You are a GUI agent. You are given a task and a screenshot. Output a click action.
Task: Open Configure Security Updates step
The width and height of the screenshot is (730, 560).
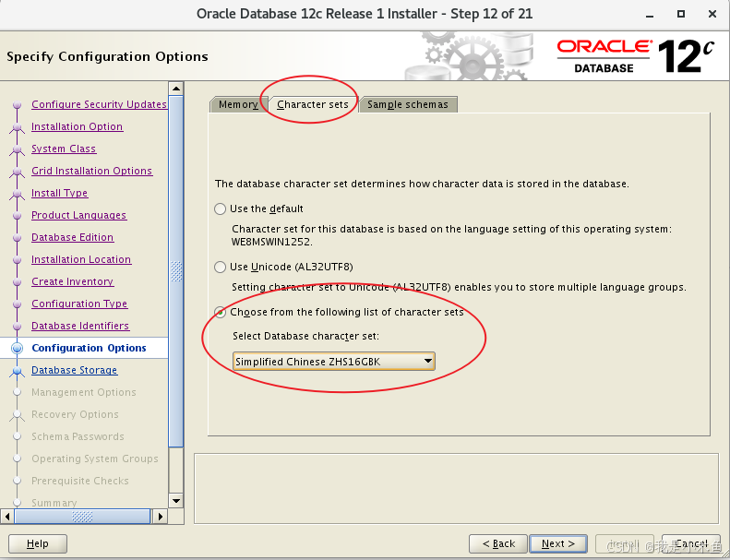[x=99, y=105]
